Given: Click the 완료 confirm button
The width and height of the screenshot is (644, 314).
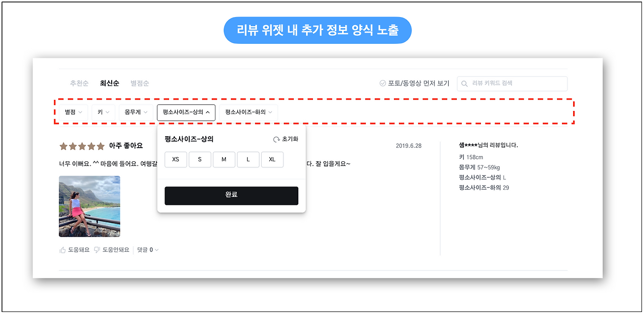Looking at the screenshot, I should (231, 196).
